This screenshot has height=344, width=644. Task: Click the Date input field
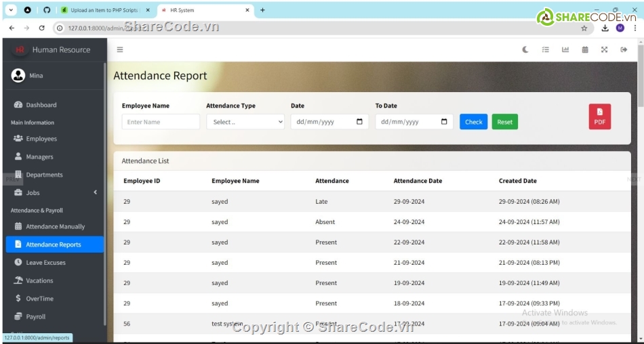coord(329,122)
